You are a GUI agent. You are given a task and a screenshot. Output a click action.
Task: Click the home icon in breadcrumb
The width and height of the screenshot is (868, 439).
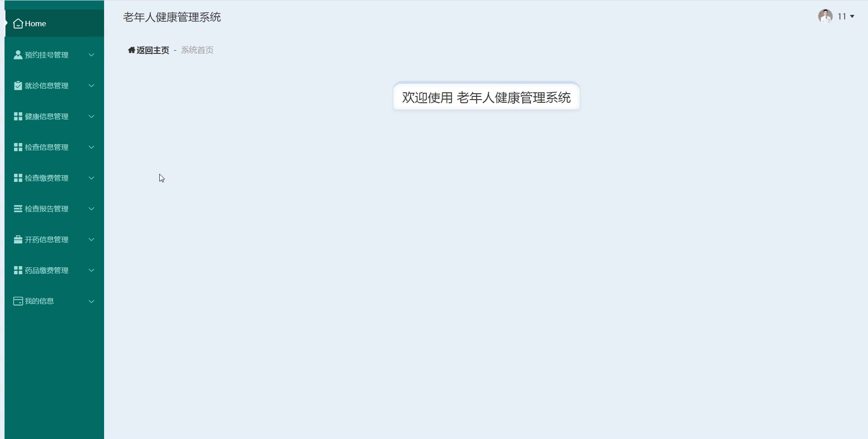point(132,50)
